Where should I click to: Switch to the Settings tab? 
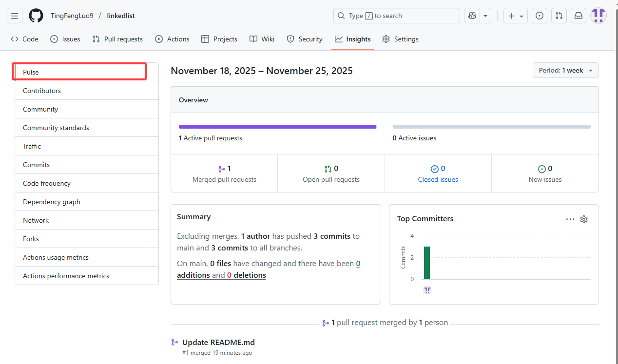pos(400,39)
